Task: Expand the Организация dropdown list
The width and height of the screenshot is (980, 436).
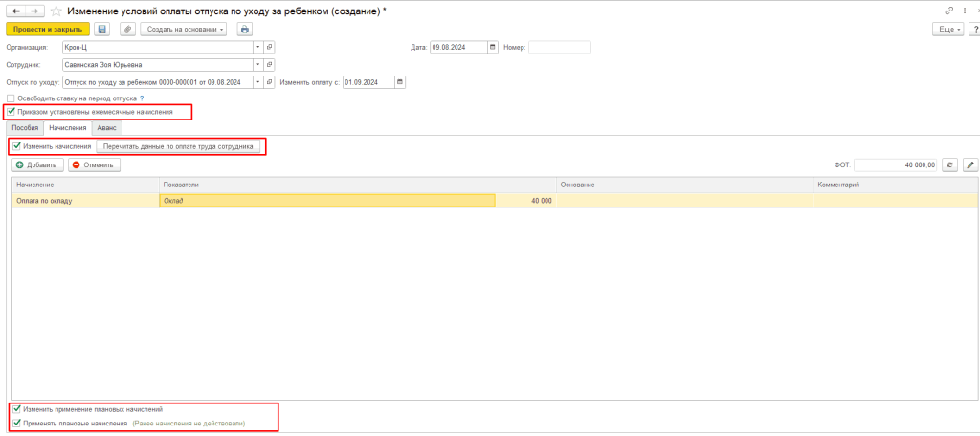Action: pos(257,47)
